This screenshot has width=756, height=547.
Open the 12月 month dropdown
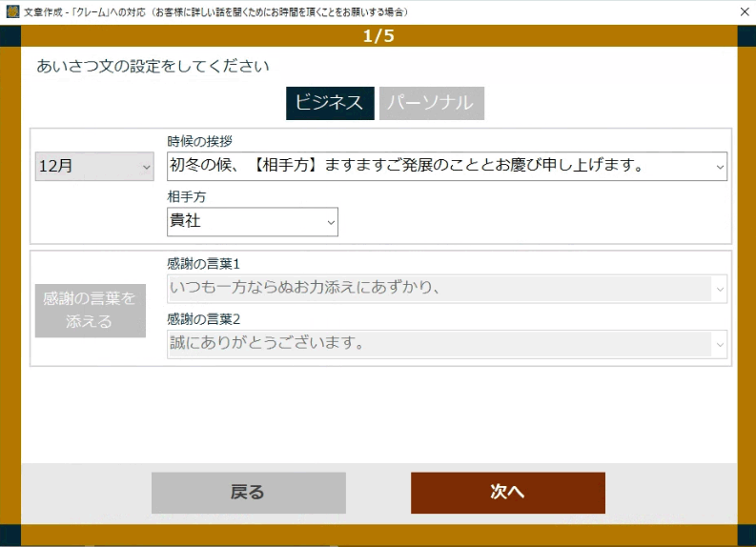[94, 166]
